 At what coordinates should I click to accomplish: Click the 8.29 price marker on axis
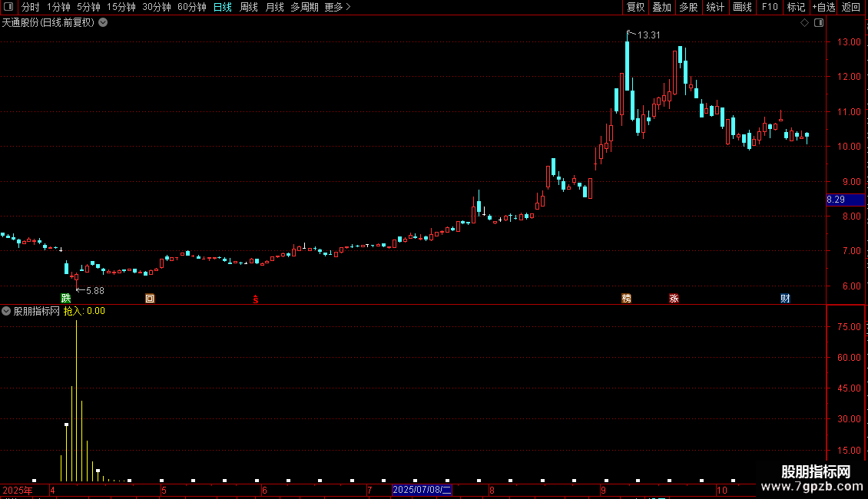pyautogui.click(x=845, y=200)
